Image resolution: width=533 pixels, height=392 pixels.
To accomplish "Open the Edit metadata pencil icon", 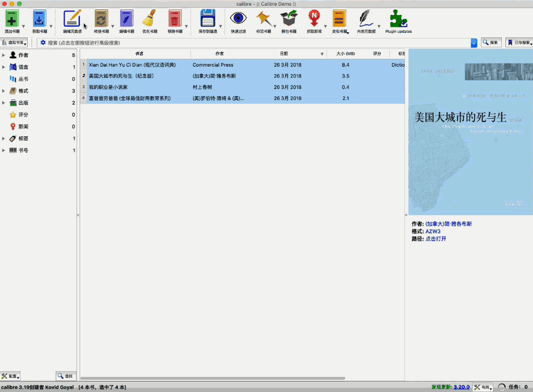I will coord(72,19).
